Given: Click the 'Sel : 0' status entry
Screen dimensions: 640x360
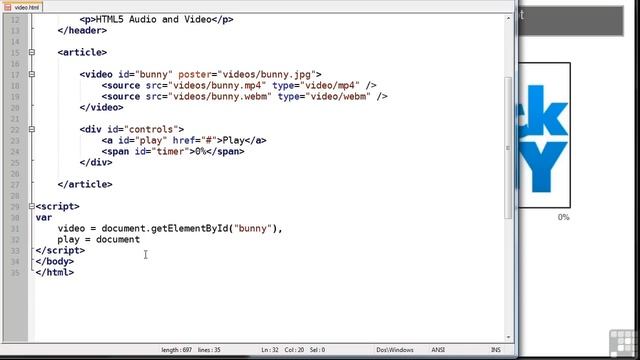Looking at the screenshot, I should click(317, 350).
